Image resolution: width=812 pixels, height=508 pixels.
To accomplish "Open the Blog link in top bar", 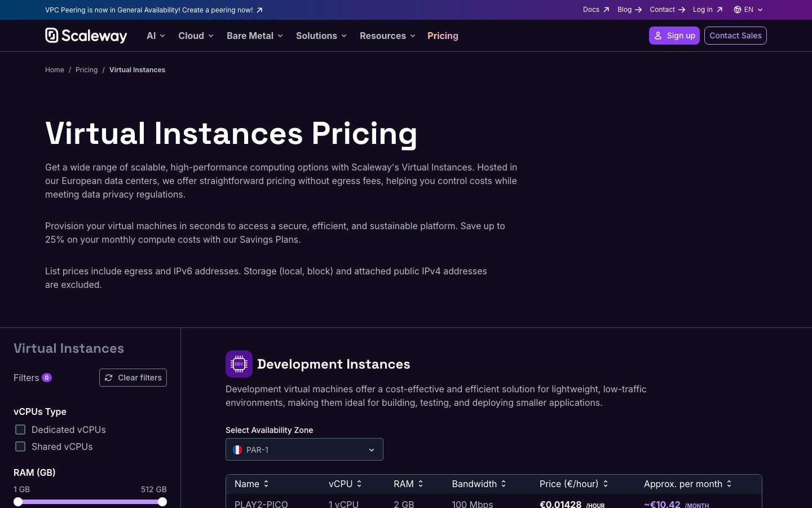I will pyautogui.click(x=629, y=10).
